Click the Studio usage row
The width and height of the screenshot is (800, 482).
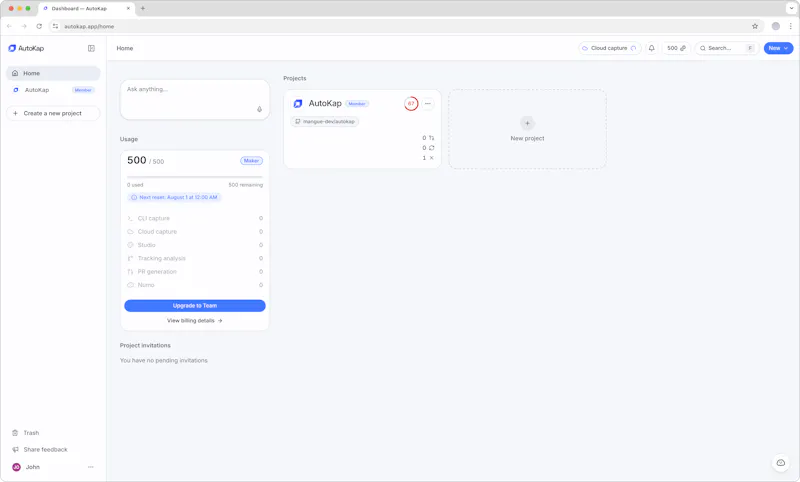[195, 245]
